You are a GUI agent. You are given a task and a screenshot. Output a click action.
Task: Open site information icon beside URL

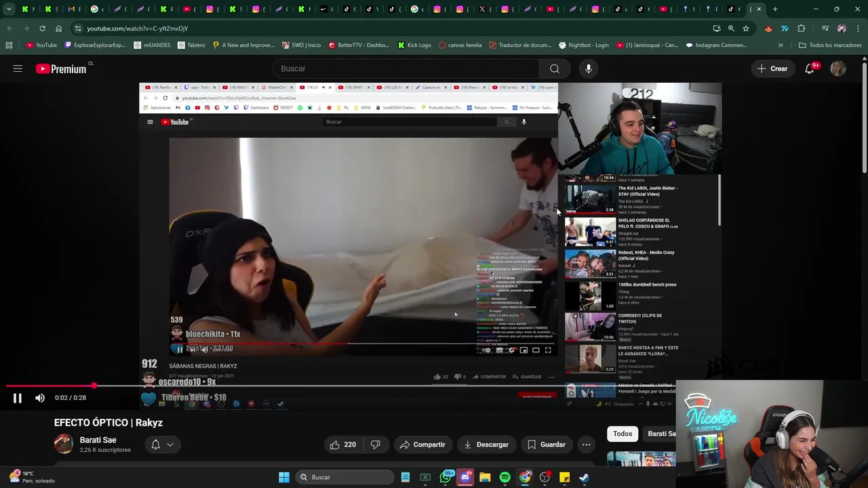coord(78,28)
